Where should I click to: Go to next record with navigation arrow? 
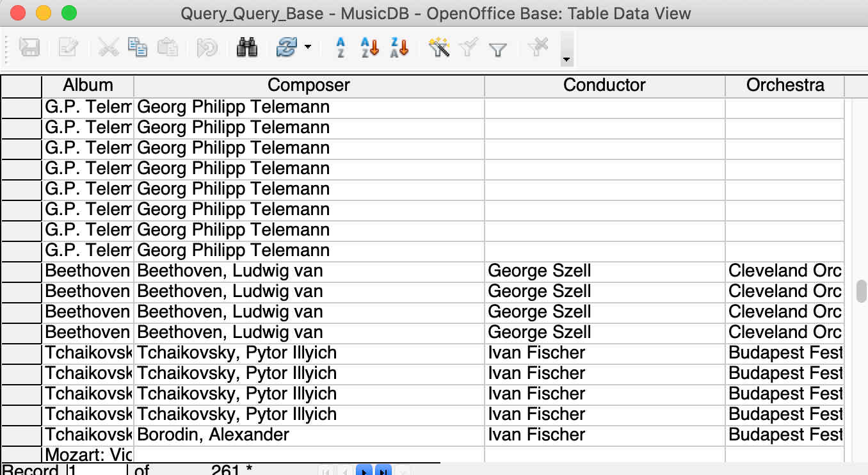364,471
